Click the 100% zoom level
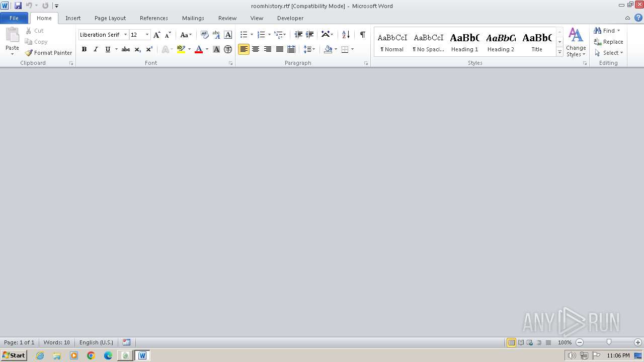This screenshot has height=362, width=644. pos(565,342)
